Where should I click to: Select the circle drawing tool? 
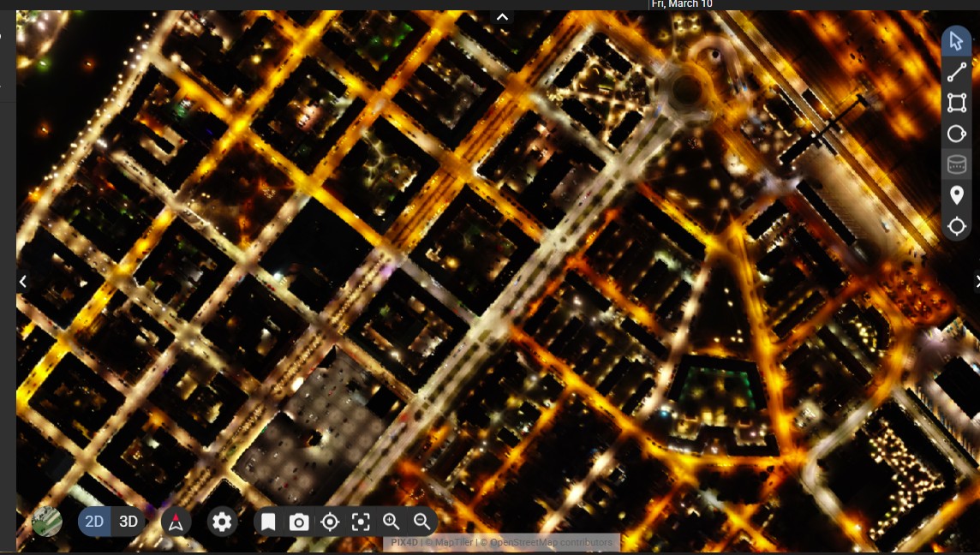956,134
